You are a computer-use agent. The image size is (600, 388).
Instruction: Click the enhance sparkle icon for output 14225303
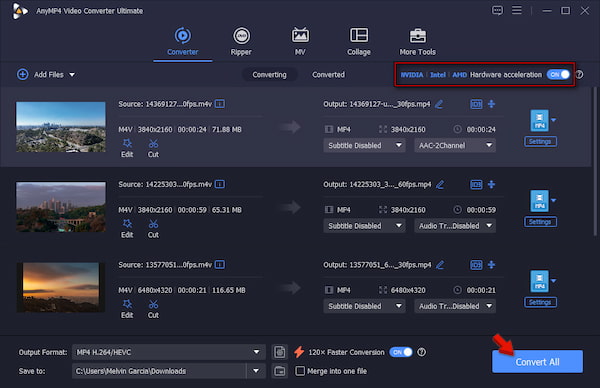pos(492,184)
